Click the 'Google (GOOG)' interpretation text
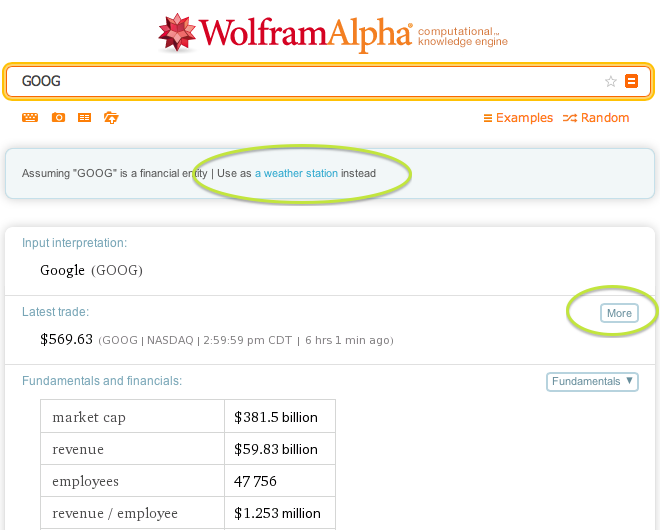660x530 pixels. (x=91, y=270)
